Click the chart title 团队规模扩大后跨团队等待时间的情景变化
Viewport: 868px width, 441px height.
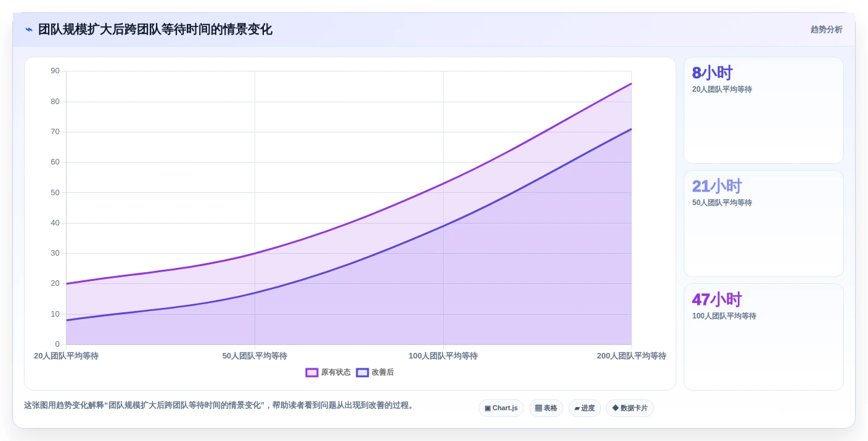click(155, 30)
